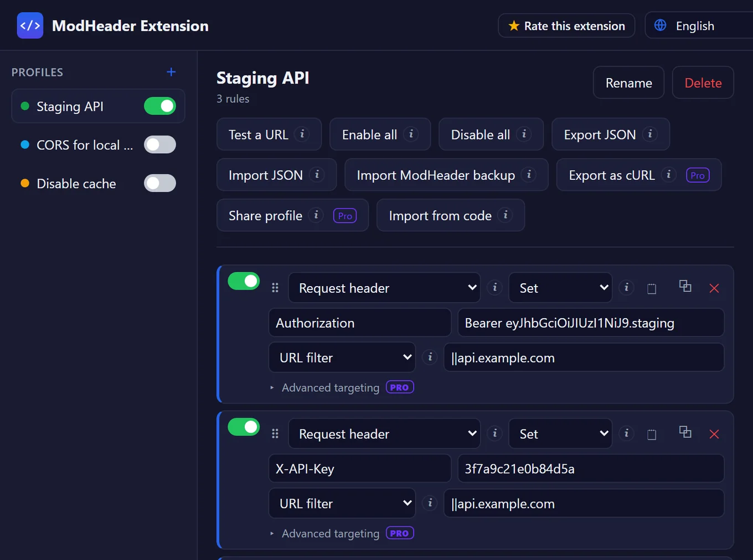Viewport: 753px width, 560px height.
Task: Expand Advanced targeting under X-API-Key rule
Action: [x=342, y=533]
